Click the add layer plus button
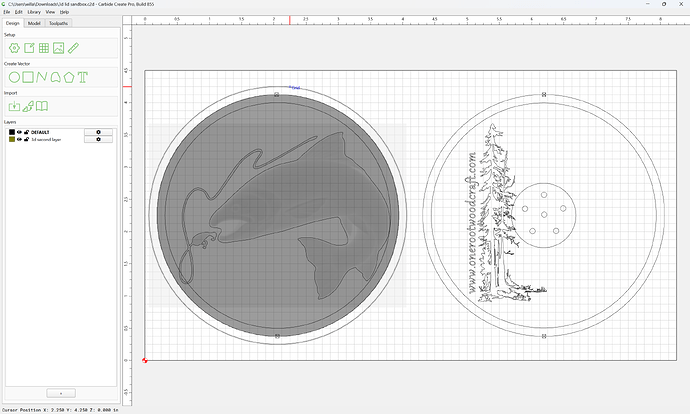Viewport: 690px width, 414px height. [61, 393]
